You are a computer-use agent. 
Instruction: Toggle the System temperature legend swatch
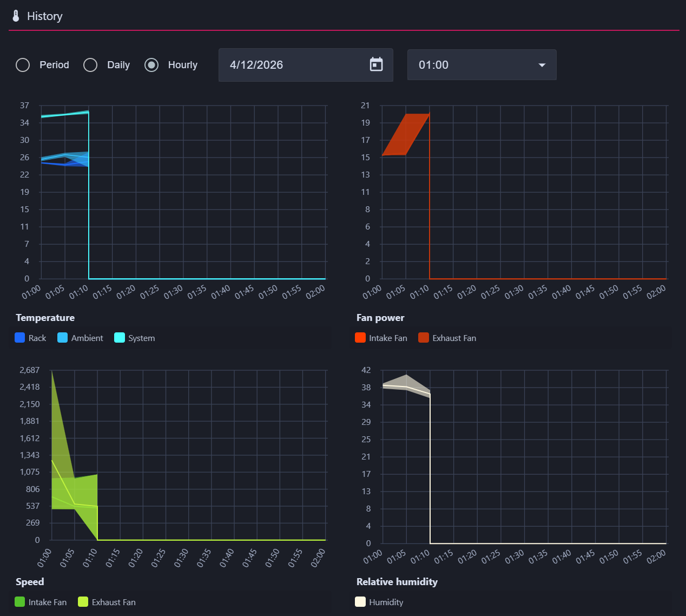click(x=120, y=338)
